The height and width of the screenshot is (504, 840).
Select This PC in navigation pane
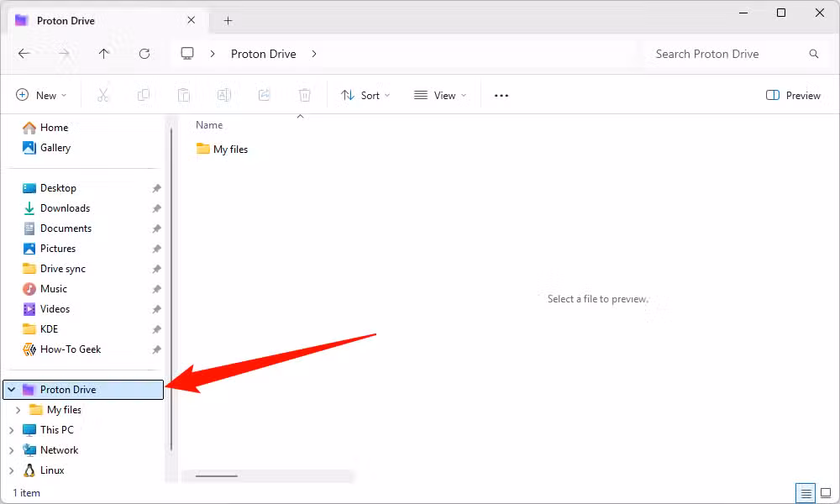tap(57, 430)
